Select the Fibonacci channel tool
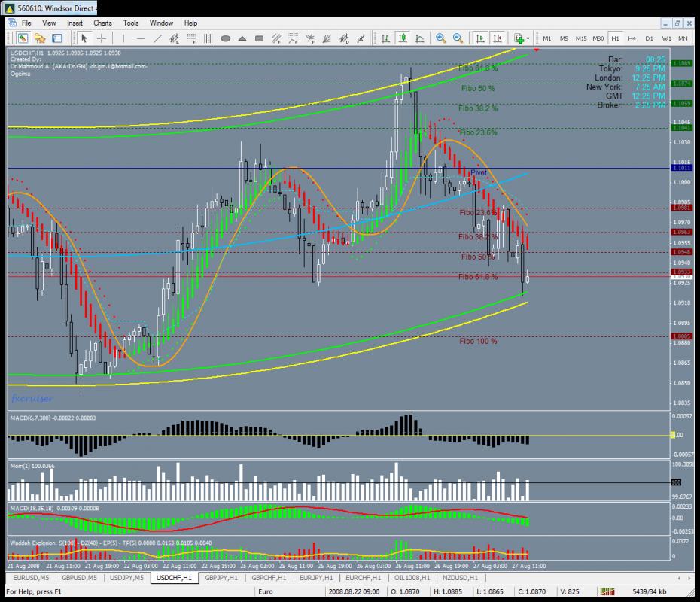 pos(276,38)
